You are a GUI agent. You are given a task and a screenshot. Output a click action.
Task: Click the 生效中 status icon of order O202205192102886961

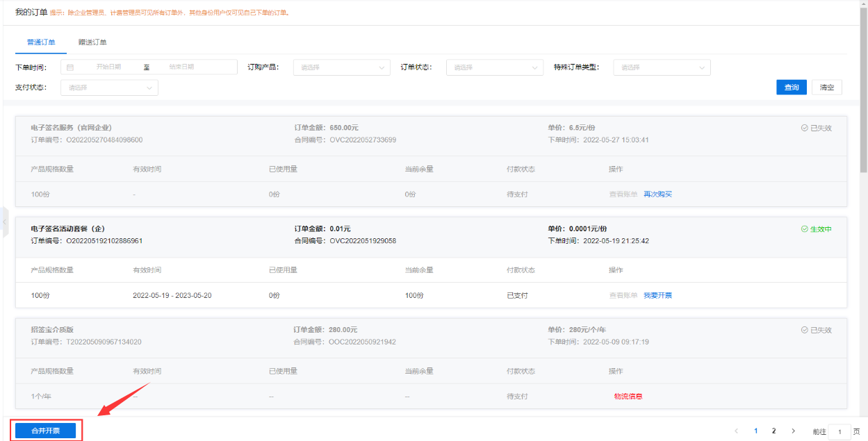[x=804, y=229]
